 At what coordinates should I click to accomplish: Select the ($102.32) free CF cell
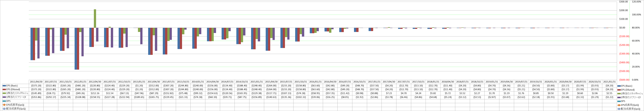(301, 97)
